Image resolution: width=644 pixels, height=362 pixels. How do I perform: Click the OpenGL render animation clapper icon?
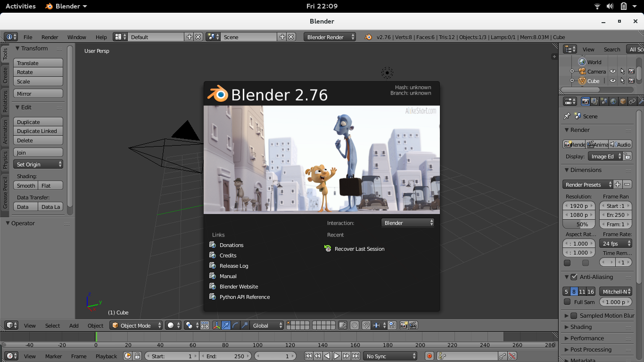[x=413, y=326]
